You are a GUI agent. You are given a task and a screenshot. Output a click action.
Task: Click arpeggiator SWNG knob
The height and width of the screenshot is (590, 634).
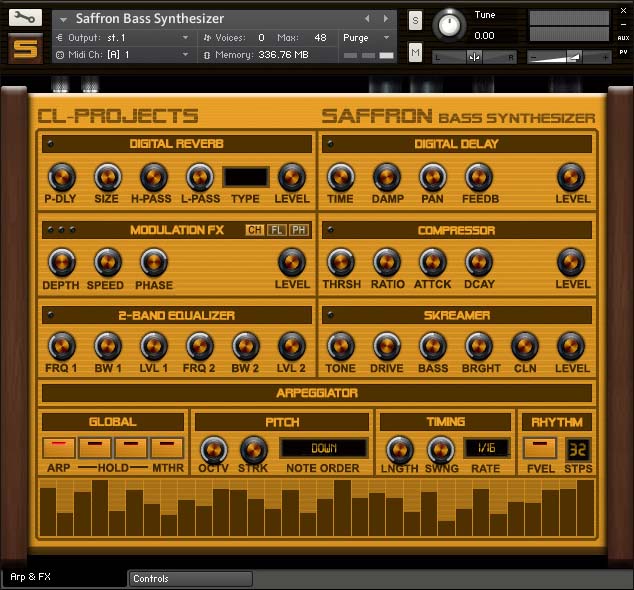(x=441, y=450)
